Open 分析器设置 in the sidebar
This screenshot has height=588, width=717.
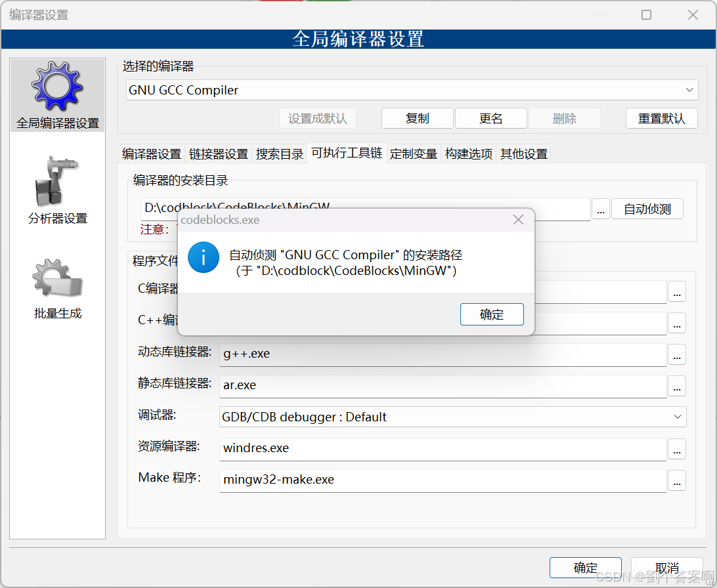57,187
